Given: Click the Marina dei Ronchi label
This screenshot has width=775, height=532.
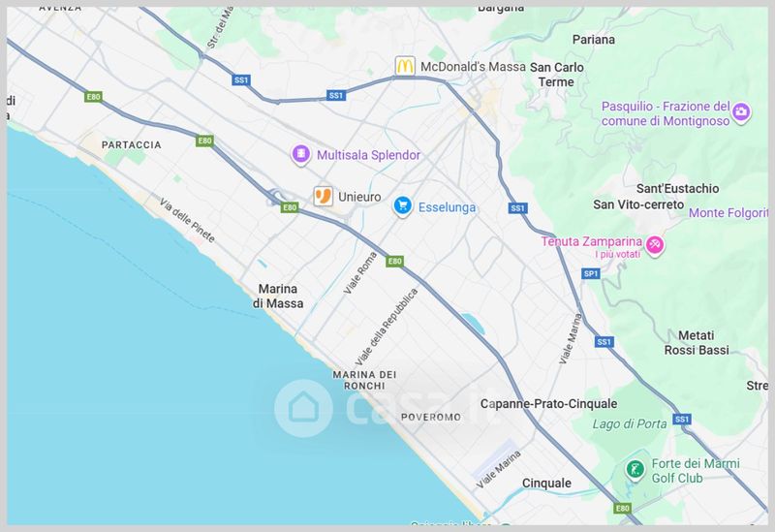Looking at the screenshot, I should (x=364, y=380).
